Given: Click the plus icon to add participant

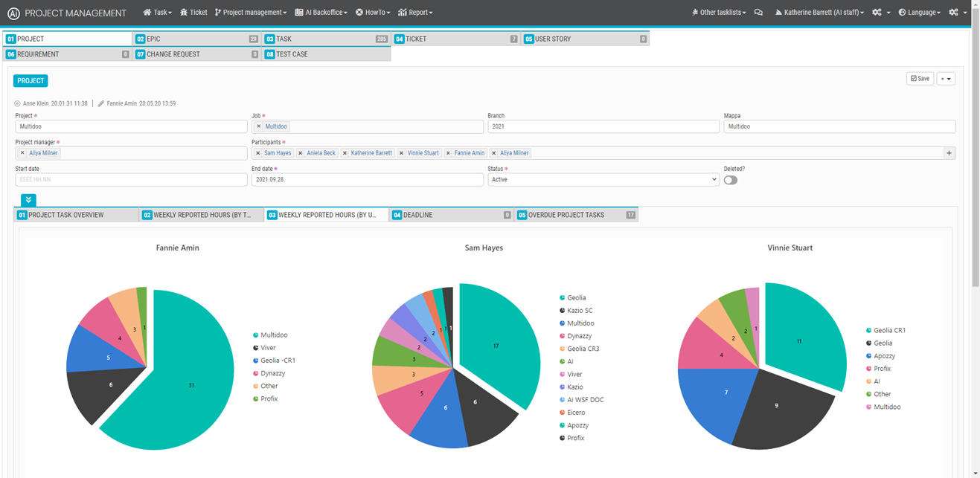Looking at the screenshot, I should coord(949,153).
